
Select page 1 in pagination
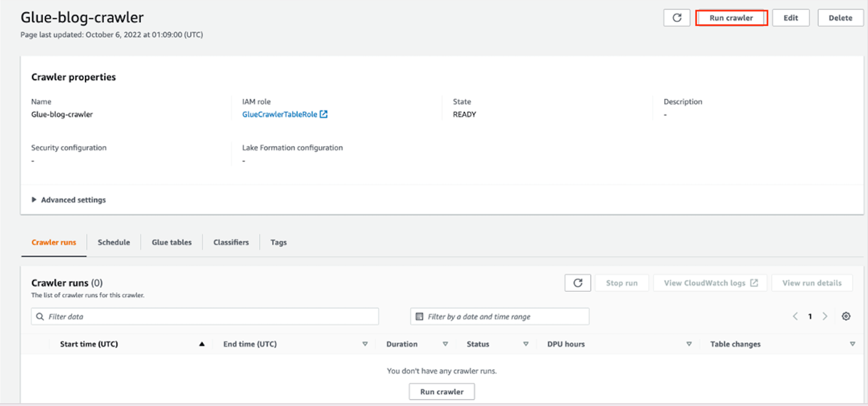tap(810, 316)
